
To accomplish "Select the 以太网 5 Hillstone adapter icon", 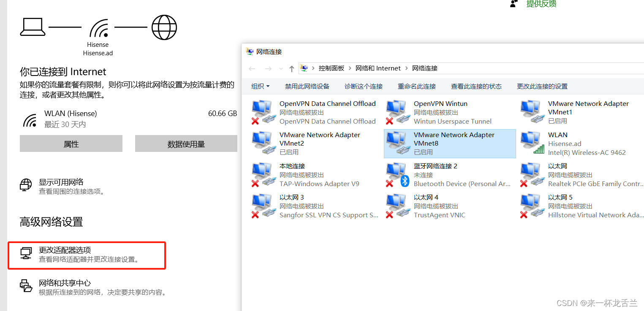I will pos(533,206).
